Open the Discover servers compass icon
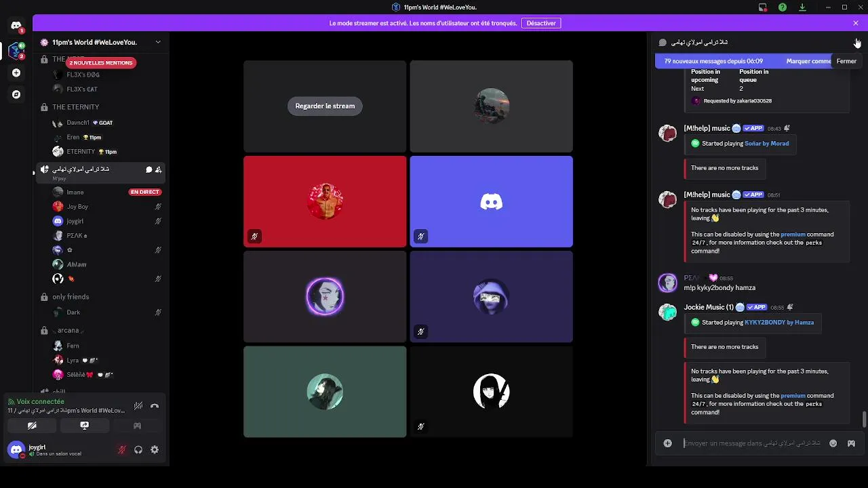 (x=16, y=94)
